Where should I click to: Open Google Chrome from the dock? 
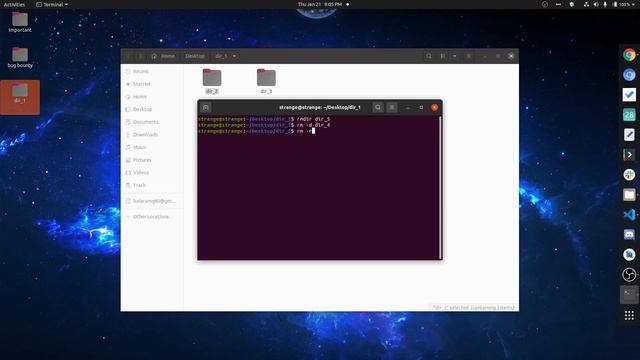(x=629, y=55)
